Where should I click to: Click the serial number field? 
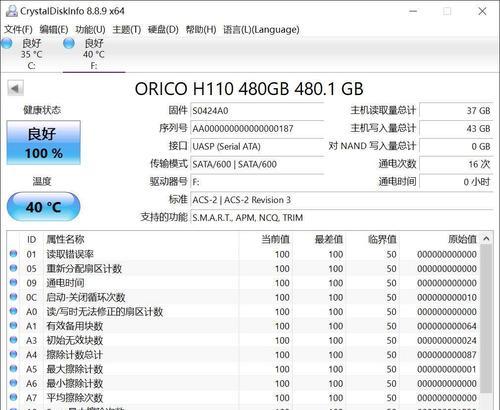click(257, 129)
